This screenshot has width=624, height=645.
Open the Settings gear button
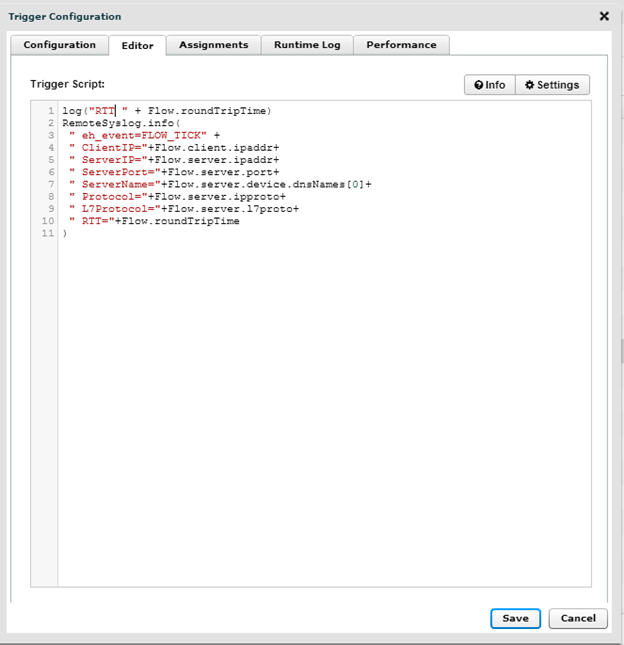click(x=552, y=85)
